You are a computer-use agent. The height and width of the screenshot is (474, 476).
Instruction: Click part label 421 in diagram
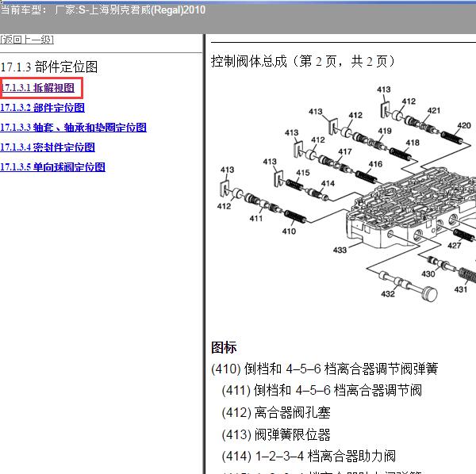[x=433, y=110]
